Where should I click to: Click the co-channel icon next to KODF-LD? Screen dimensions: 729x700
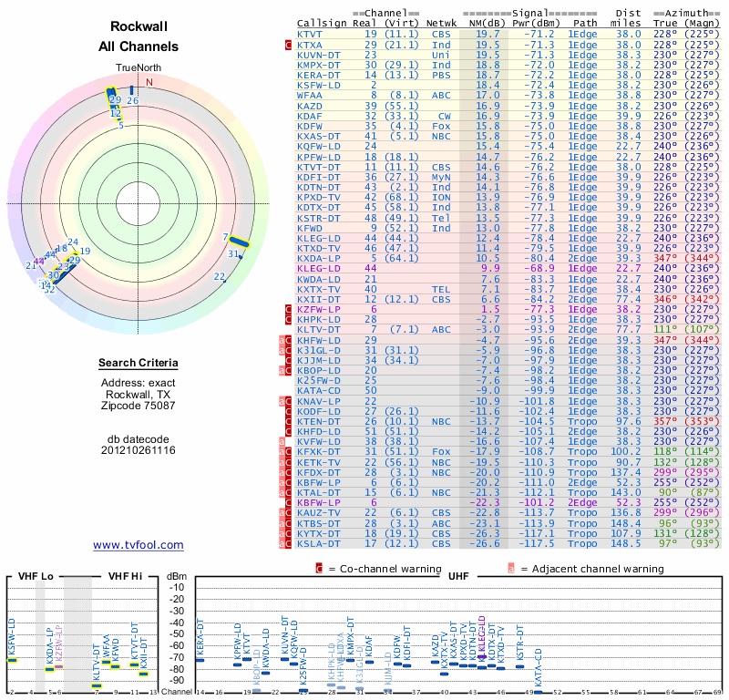pos(288,411)
